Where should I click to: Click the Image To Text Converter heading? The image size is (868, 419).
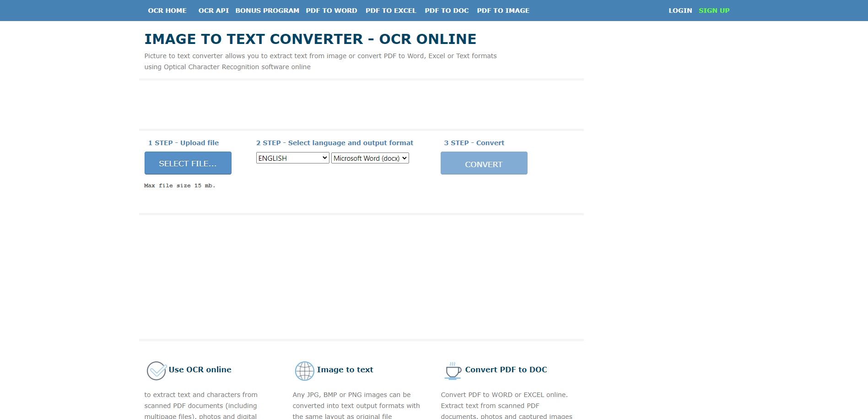point(311,39)
